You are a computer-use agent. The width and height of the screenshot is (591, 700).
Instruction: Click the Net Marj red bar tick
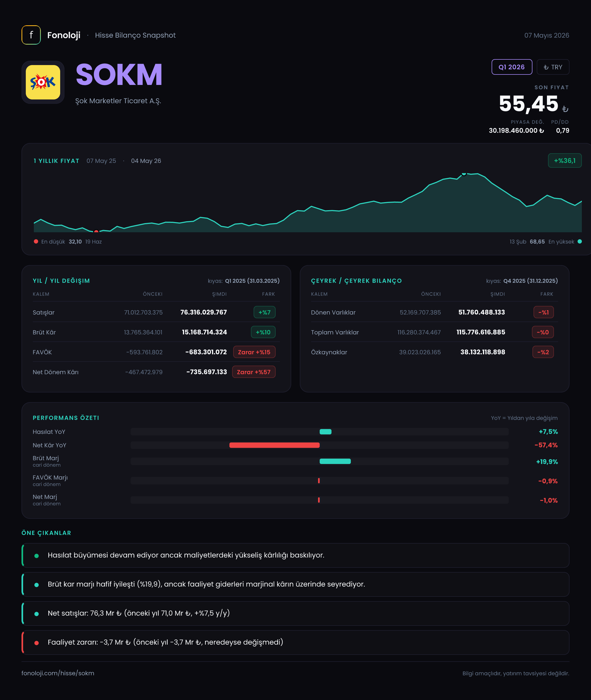319,500
